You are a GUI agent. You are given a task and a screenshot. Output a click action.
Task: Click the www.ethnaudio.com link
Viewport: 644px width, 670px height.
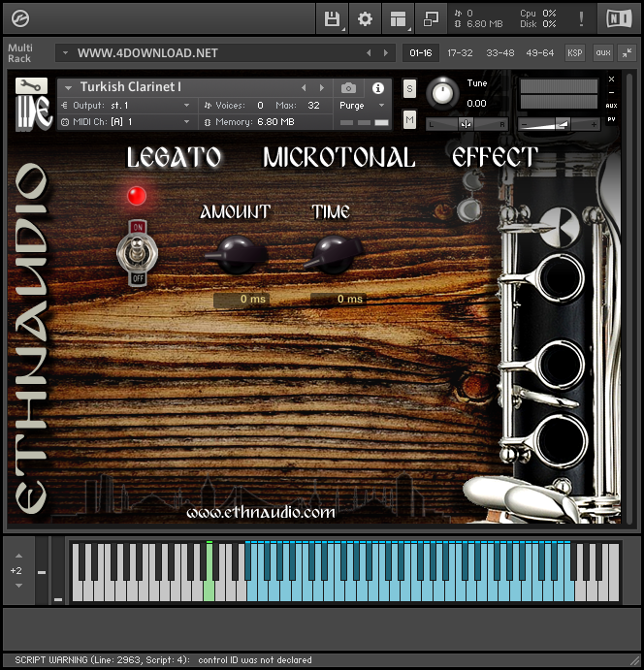tap(261, 512)
